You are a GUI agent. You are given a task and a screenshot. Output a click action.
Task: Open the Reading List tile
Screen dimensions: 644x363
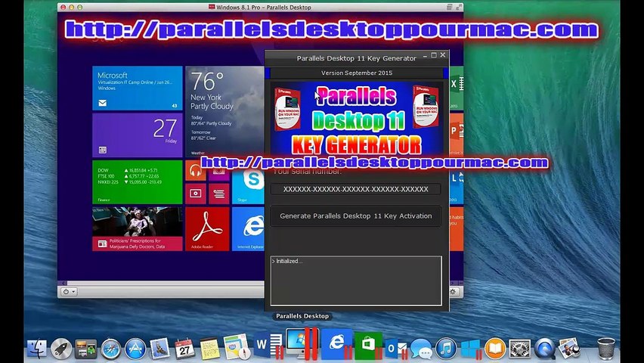[x=219, y=194]
